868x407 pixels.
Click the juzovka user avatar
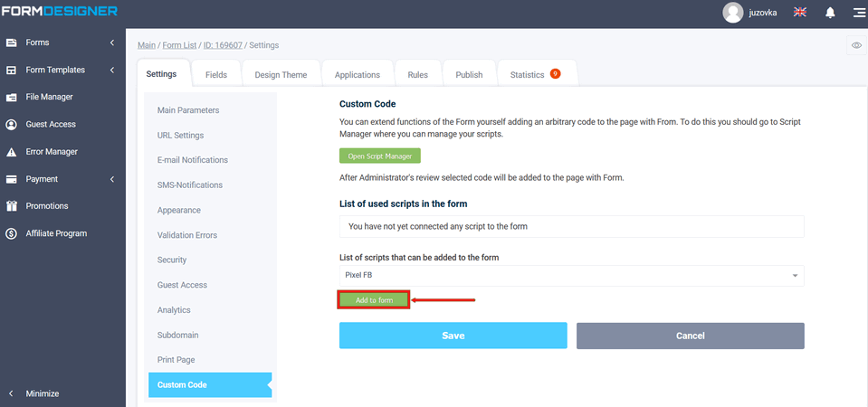pyautogui.click(x=733, y=13)
